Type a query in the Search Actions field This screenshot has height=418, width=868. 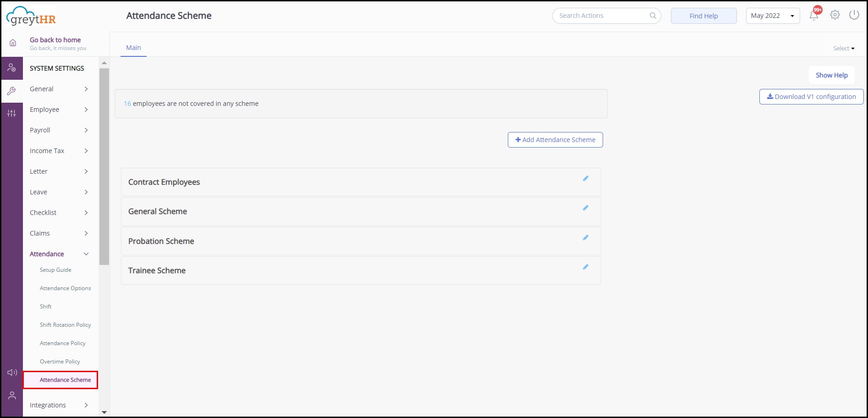(x=600, y=15)
